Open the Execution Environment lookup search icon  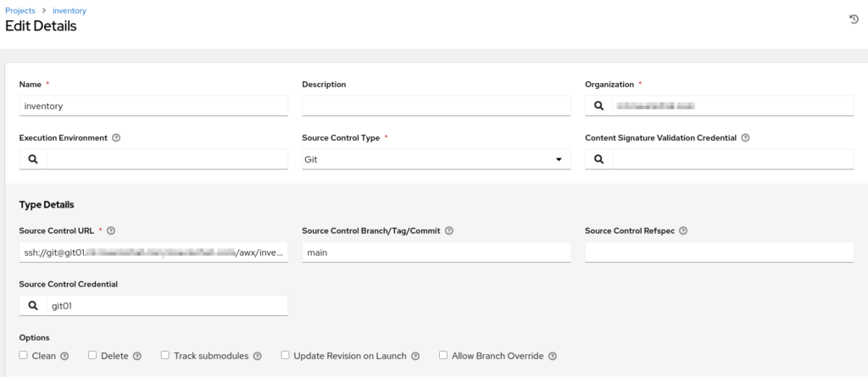coord(33,159)
